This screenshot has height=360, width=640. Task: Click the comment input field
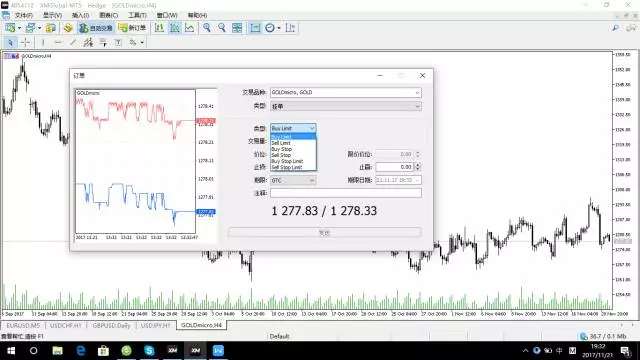click(x=346, y=193)
